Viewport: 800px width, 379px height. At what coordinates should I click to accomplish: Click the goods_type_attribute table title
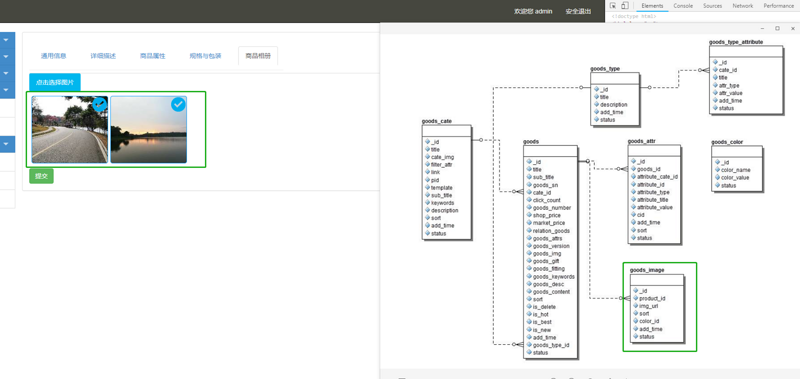coord(736,42)
